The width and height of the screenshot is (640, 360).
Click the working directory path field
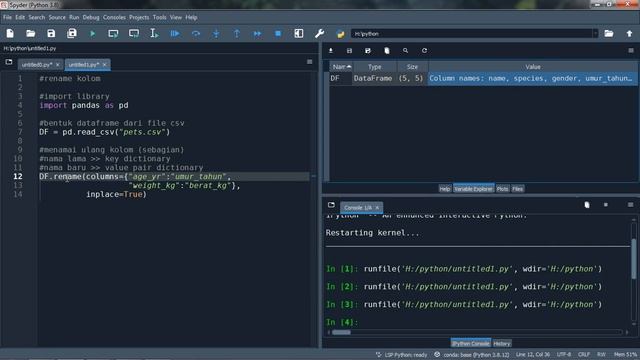(x=471, y=33)
